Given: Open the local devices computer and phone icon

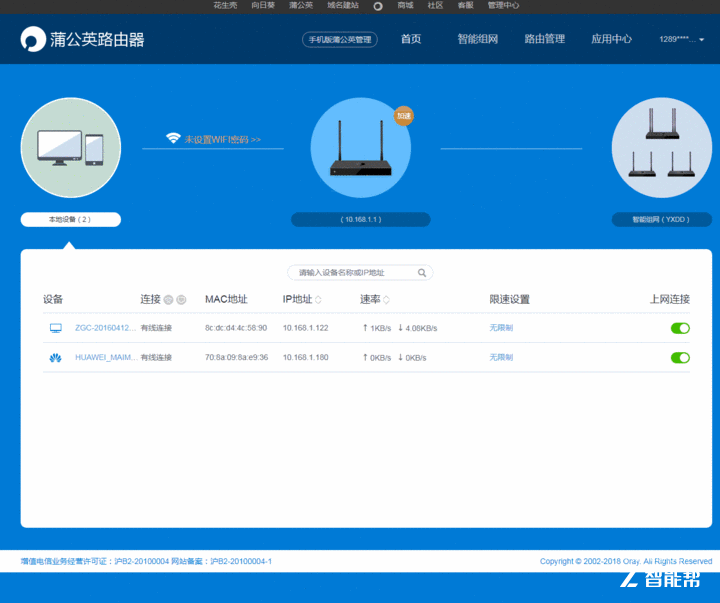Looking at the screenshot, I should point(71,147).
